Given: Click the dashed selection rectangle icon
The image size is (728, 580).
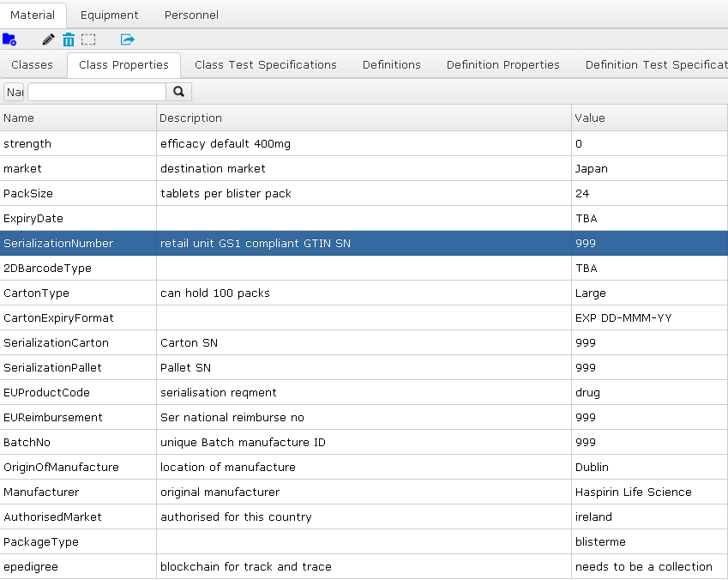Looking at the screenshot, I should click(x=88, y=39).
